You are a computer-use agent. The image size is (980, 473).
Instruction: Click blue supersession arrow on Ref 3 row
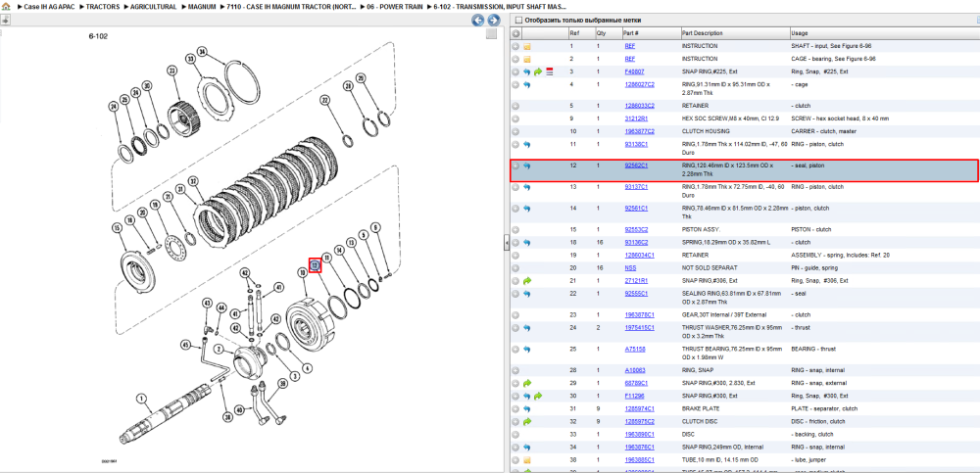(527, 72)
